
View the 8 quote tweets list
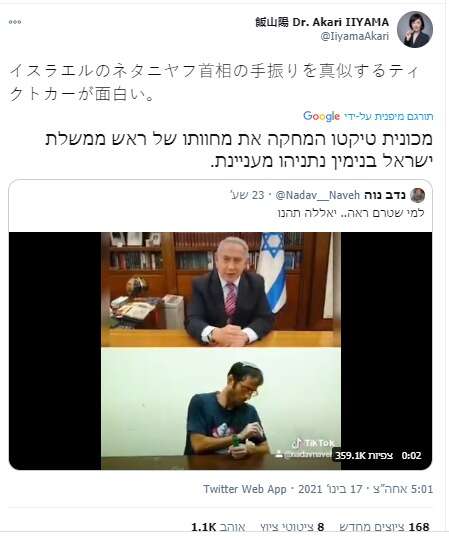click(x=292, y=527)
